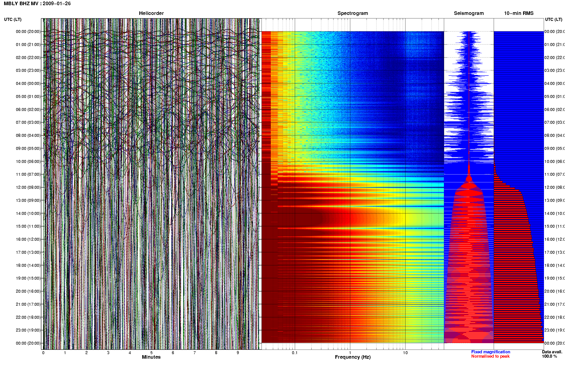Click left time label '11:00 (07:00)'
Image resolution: width=588 pixels, height=368 pixels.
point(28,174)
